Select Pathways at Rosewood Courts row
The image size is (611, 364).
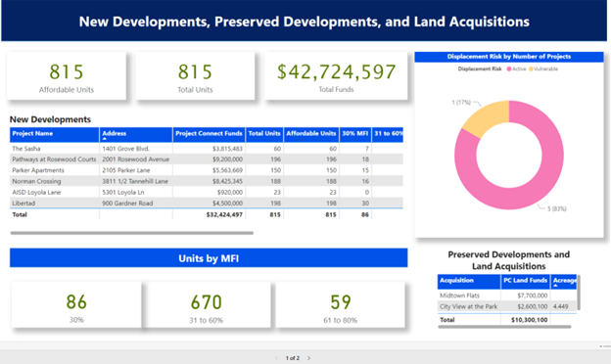pyautogui.click(x=207, y=159)
